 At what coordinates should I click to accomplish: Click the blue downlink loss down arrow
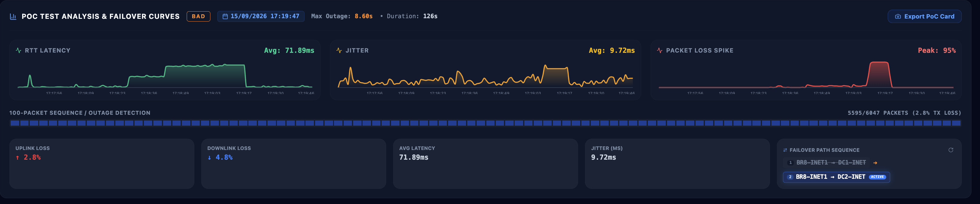(209, 158)
